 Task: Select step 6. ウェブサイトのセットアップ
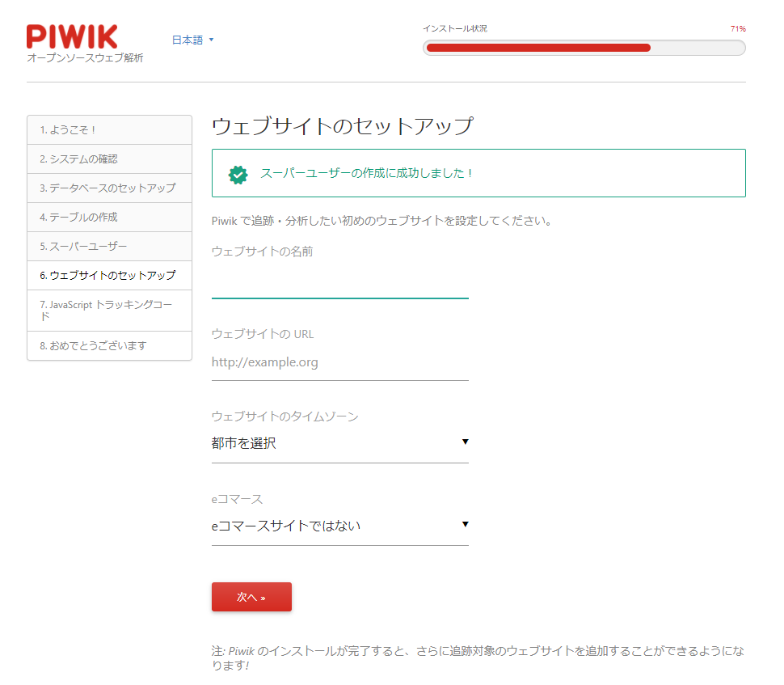pyautogui.click(x=109, y=275)
